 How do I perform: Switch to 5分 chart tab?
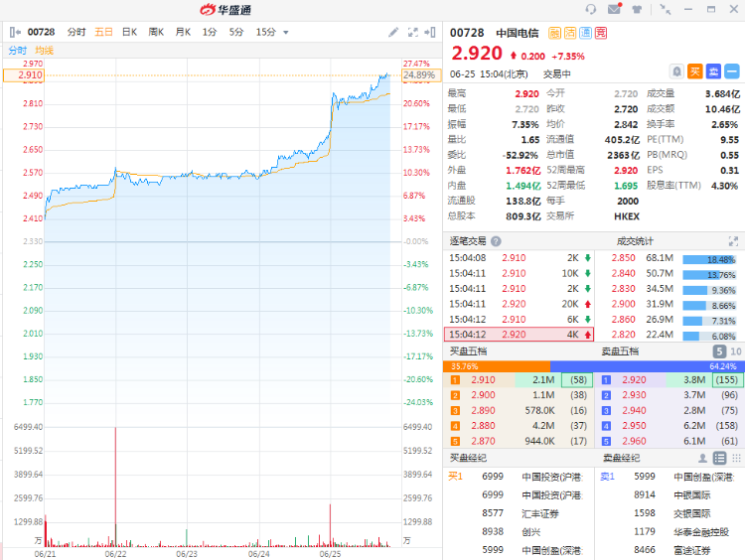pos(236,32)
